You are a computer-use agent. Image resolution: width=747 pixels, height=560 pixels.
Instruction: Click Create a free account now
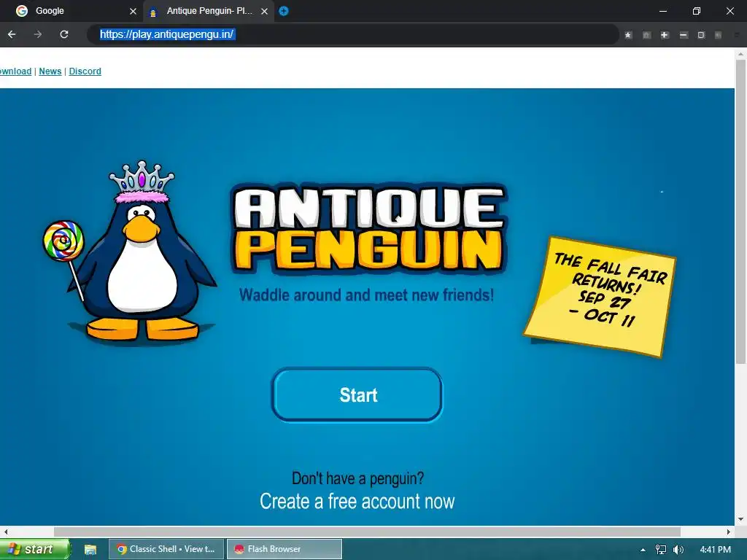point(357,502)
